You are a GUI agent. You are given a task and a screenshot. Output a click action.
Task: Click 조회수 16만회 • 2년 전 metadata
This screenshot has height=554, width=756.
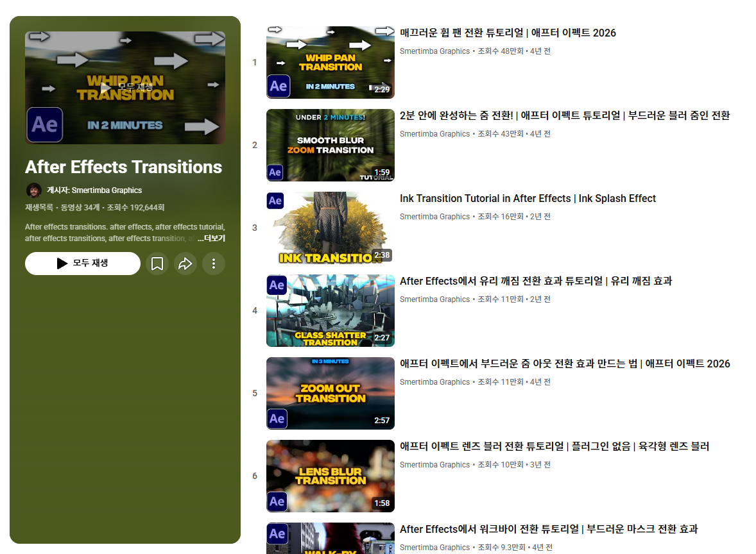pos(514,217)
